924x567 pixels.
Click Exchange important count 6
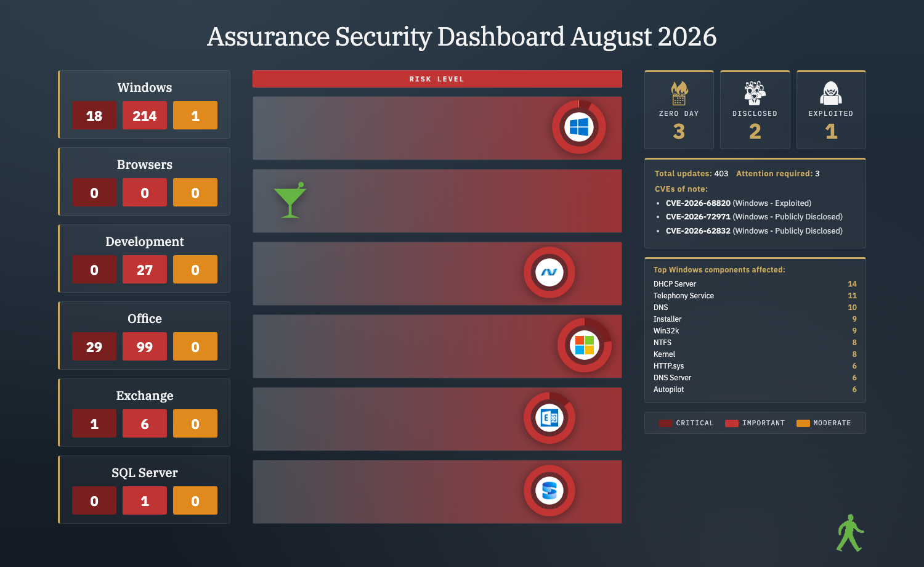pyautogui.click(x=145, y=423)
